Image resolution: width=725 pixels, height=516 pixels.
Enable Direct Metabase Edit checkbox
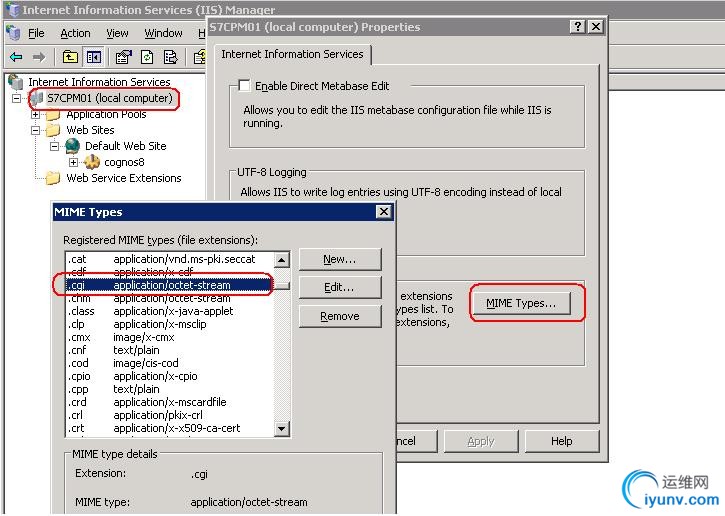click(244, 86)
